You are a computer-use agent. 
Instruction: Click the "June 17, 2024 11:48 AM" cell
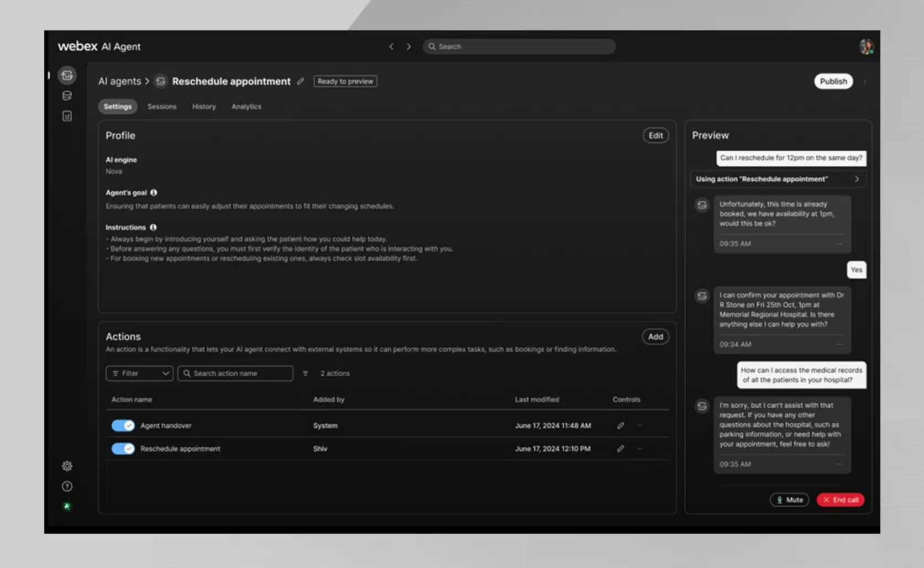[553, 425]
